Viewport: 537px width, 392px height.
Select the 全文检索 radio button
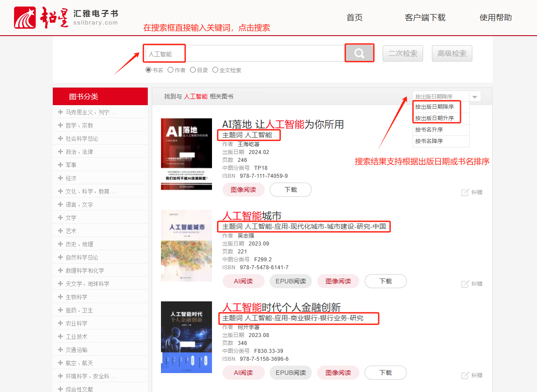click(215, 70)
